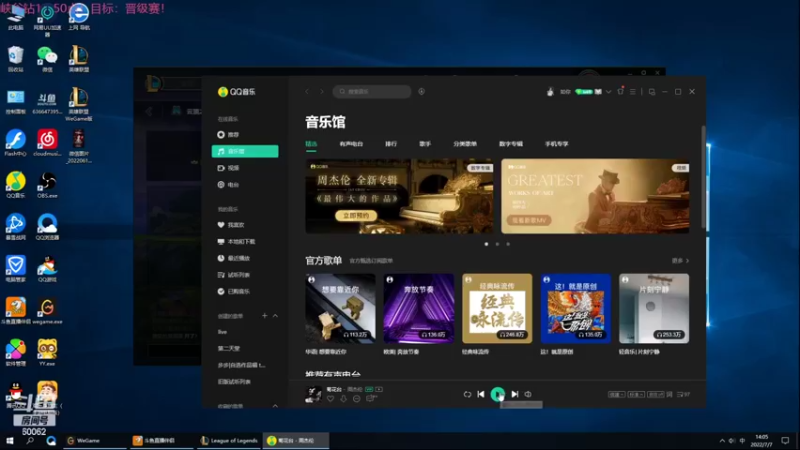Open the 片刻宁静 playlist cover
Viewport: 800px width, 450px height.
click(654, 309)
